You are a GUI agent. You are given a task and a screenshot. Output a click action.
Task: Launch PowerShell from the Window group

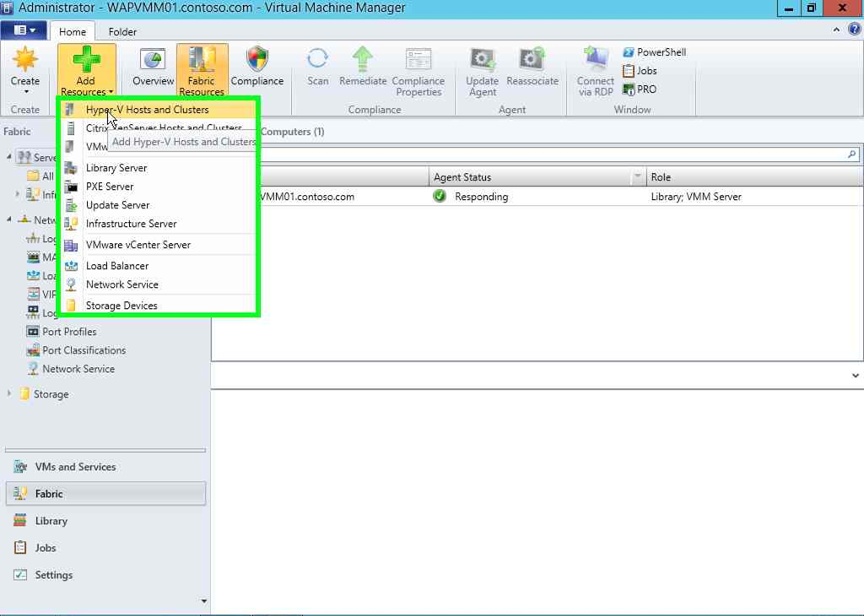click(x=654, y=52)
